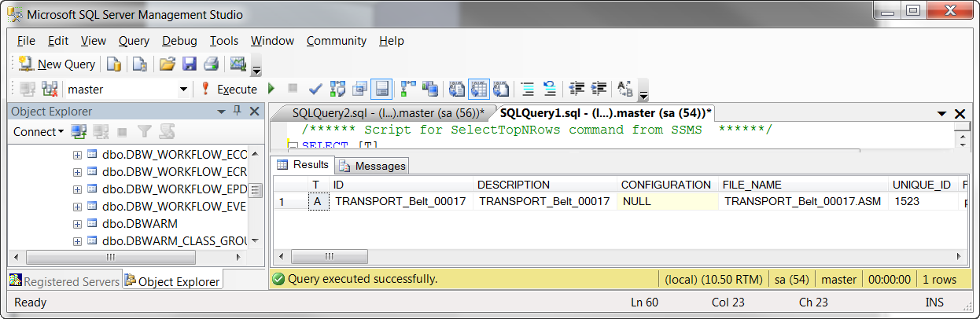
Task: Click the Change Connection icon
Action: [50, 89]
